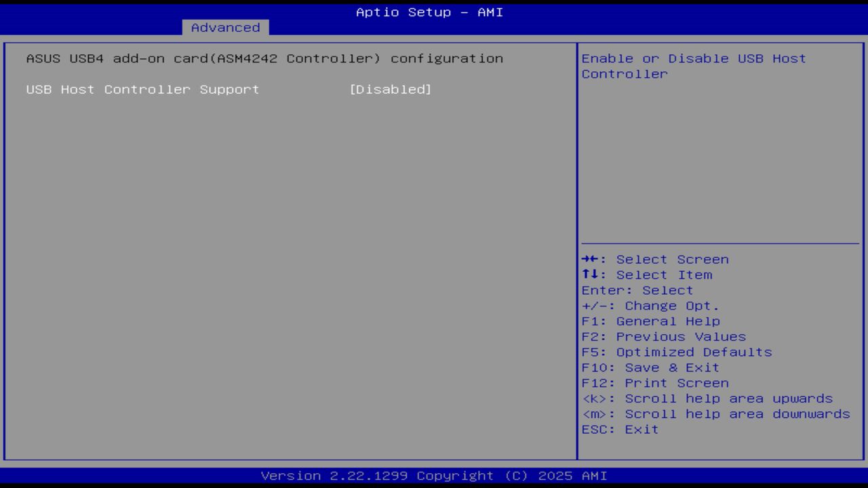Screen dimensions: 868x488
Task: Click the Scroll help area upwards hint
Action: 707,398
